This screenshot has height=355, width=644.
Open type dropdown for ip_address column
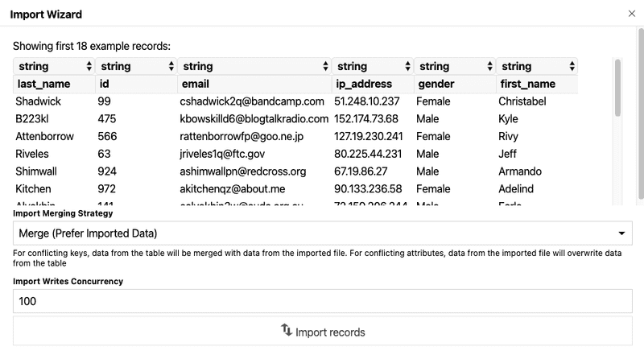[372, 66]
